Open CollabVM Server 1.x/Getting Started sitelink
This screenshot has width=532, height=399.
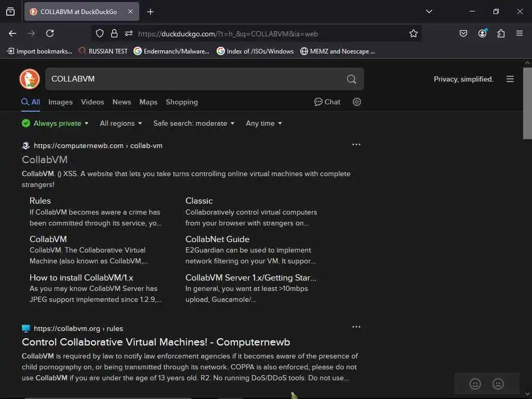(251, 277)
